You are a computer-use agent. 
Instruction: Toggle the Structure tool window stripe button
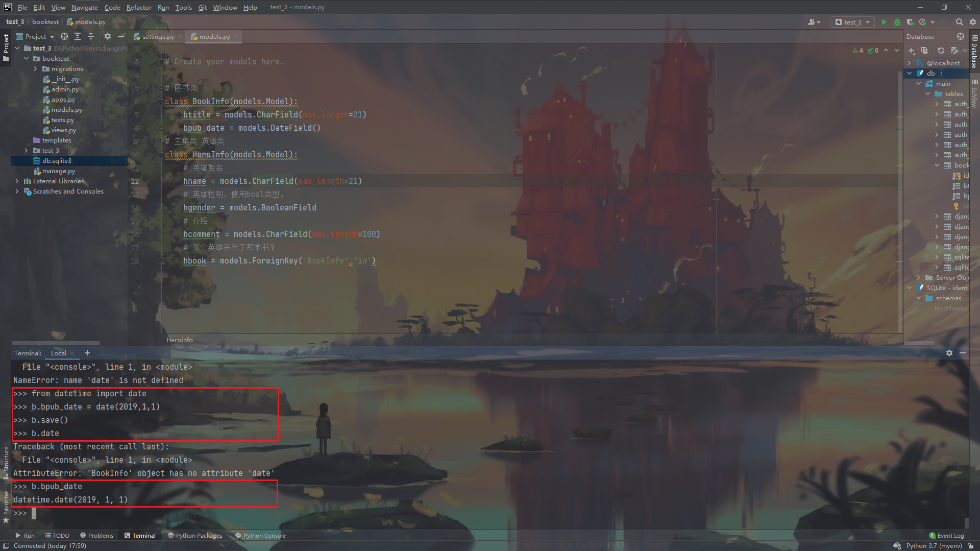(6, 462)
